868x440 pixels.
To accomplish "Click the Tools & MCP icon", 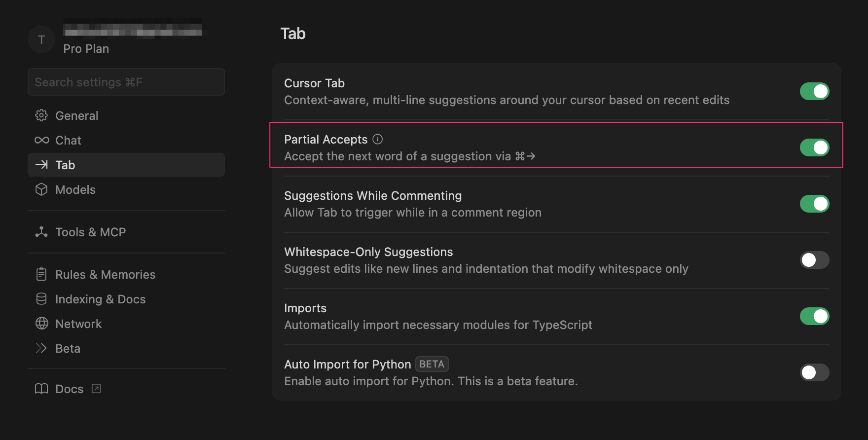I will 41,232.
